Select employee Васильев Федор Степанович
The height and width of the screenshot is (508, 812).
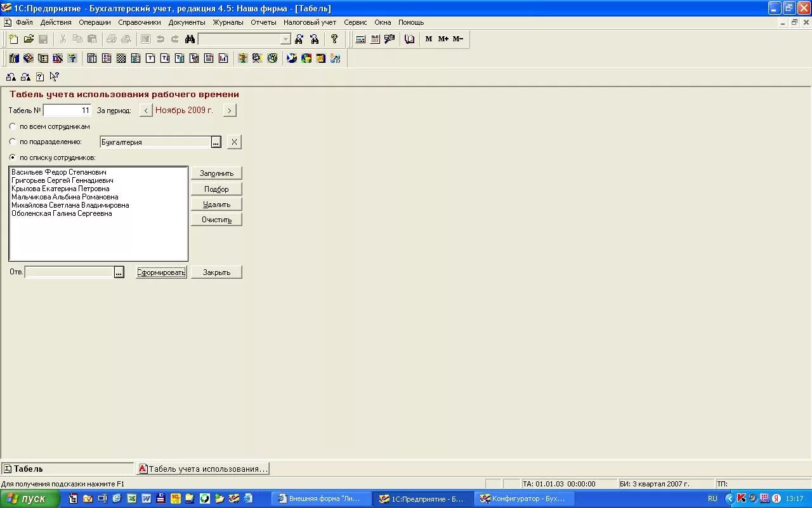point(59,172)
